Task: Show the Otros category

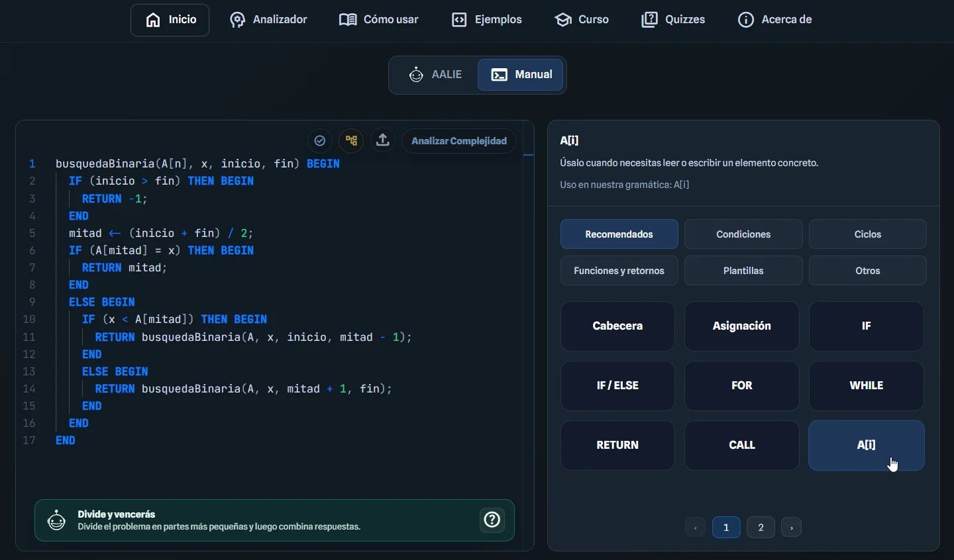Action: pyautogui.click(x=868, y=271)
